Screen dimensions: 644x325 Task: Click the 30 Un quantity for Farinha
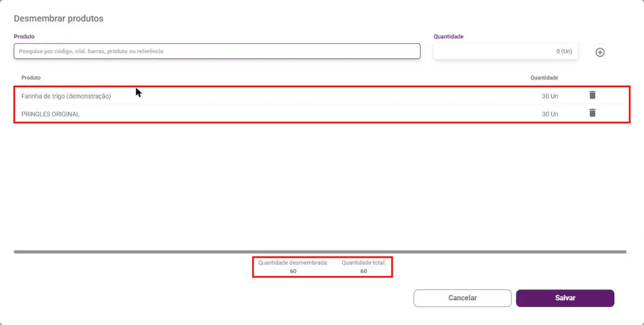pyautogui.click(x=550, y=96)
